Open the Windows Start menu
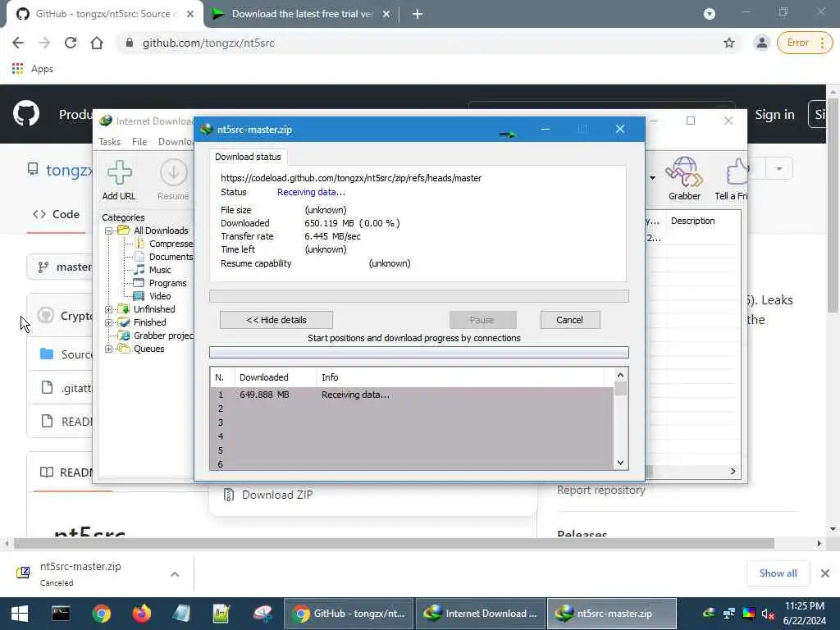 coord(20,614)
